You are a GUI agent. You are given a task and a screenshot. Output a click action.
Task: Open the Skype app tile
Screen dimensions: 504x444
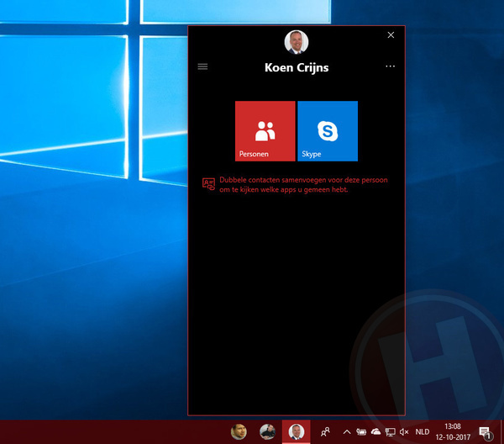[328, 131]
